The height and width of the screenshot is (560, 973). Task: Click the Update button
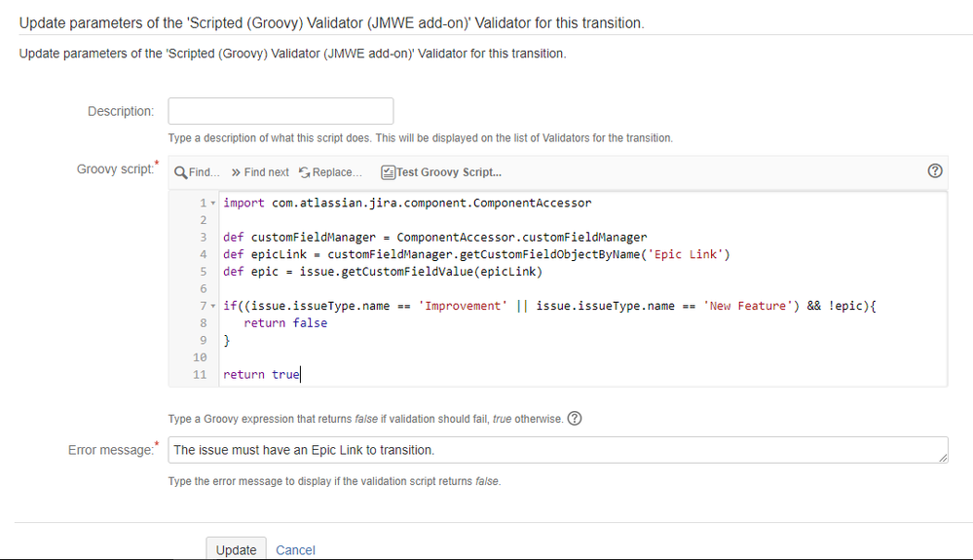tap(236, 549)
